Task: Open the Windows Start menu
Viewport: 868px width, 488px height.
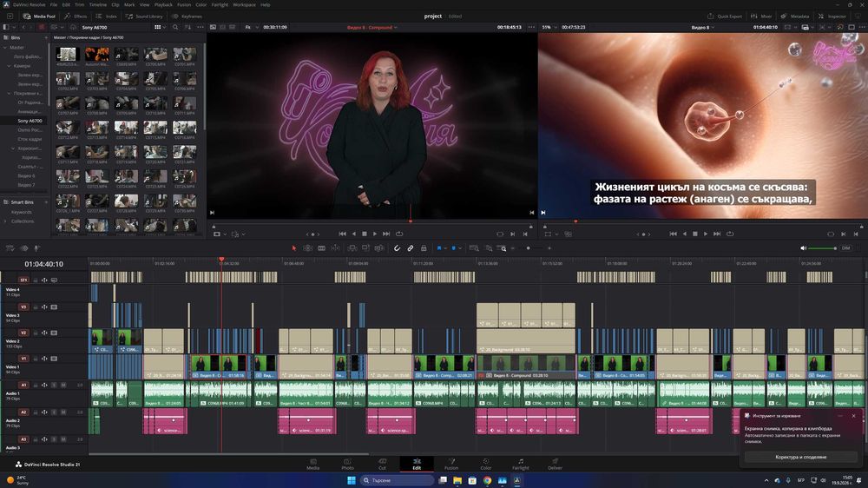Action: [x=351, y=480]
